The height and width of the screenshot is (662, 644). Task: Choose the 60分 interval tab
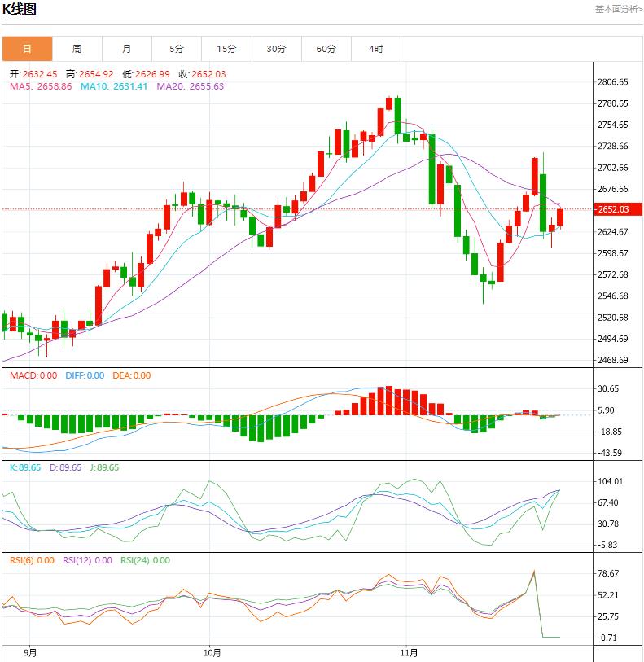click(x=326, y=49)
